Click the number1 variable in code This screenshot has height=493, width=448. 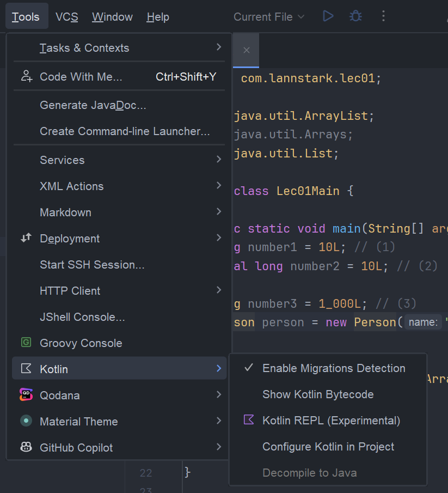tap(272, 247)
